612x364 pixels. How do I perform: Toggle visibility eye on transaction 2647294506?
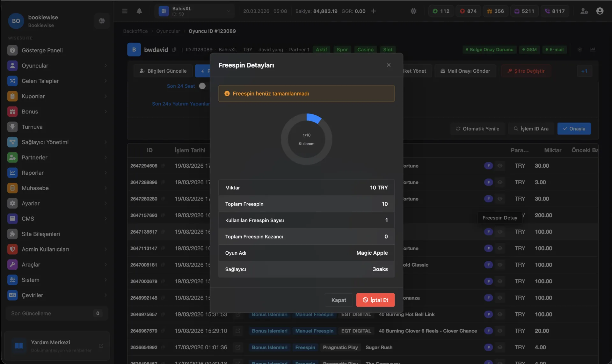pos(500,166)
